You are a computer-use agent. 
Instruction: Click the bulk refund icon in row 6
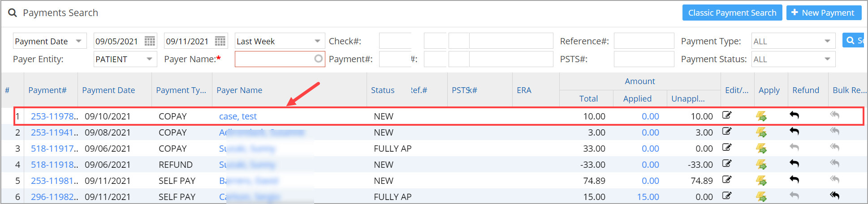[x=834, y=196]
